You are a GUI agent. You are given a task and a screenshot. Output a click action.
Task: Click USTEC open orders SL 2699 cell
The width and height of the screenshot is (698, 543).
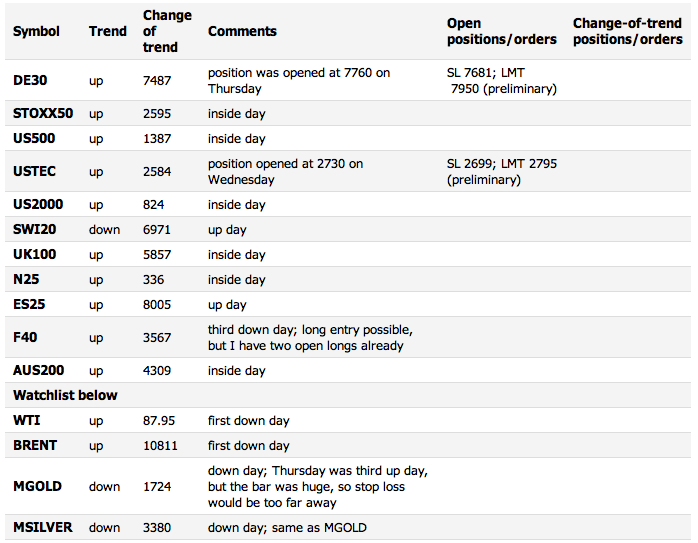(502, 171)
